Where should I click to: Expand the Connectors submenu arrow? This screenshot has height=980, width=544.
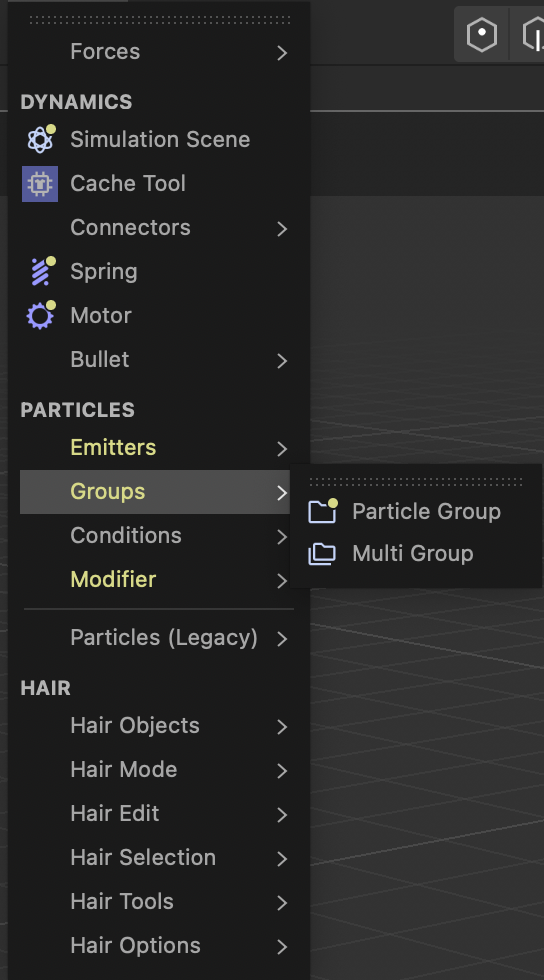point(283,229)
